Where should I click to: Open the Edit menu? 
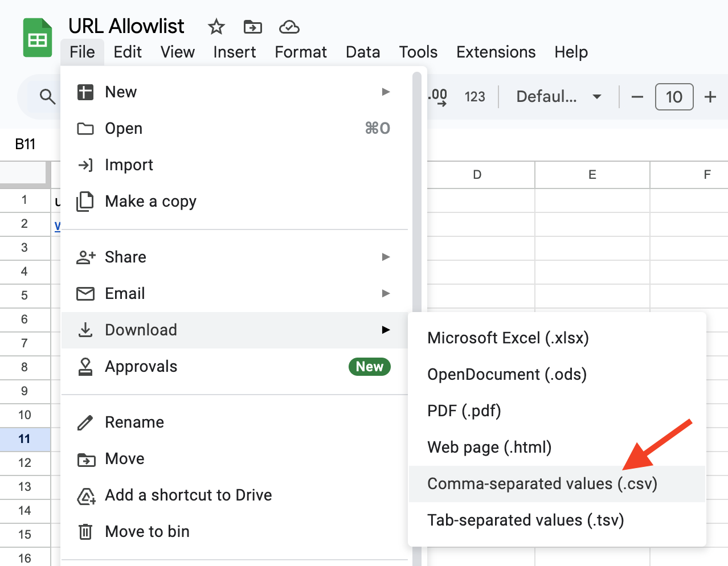click(x=128, y=52)
